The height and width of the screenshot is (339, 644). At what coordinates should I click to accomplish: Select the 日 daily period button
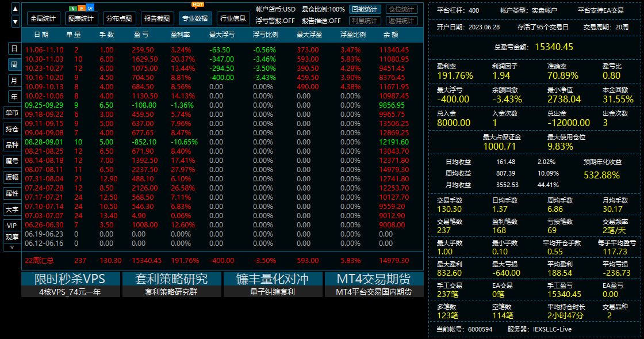pyautogui.click(x=14, y=48)
